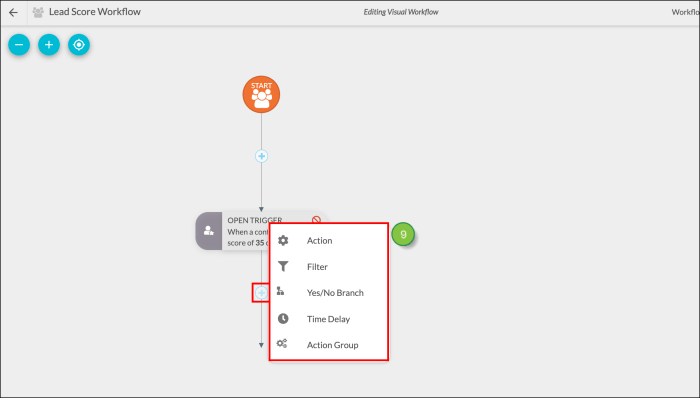
Task: Select the OPEN TRIGGER card text
Action: [x=254, y=220]
